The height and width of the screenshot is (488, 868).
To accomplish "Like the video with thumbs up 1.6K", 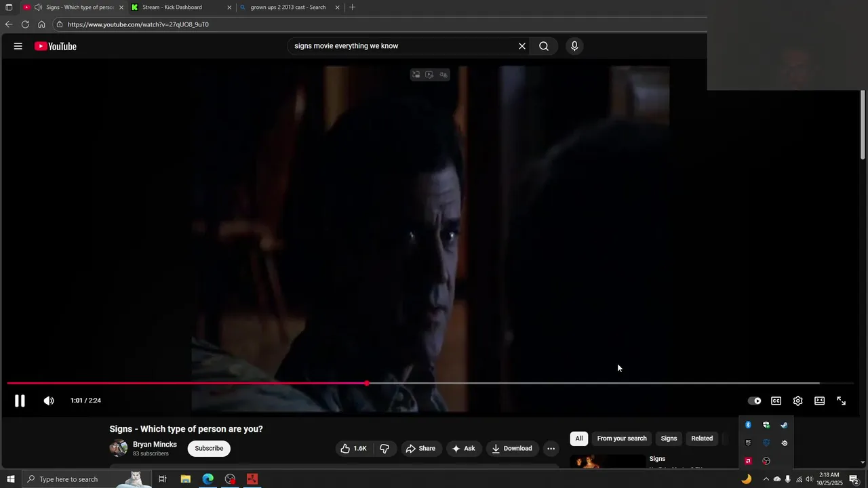I will (x=353, y=449).
